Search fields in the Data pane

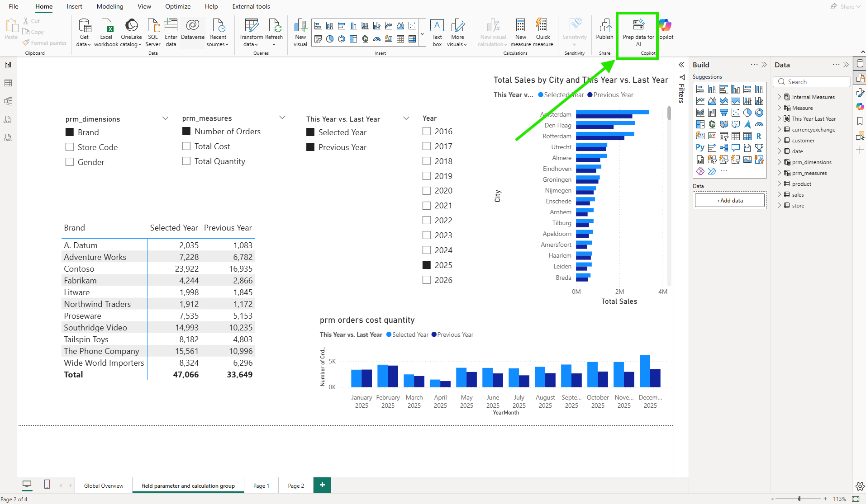813,82
